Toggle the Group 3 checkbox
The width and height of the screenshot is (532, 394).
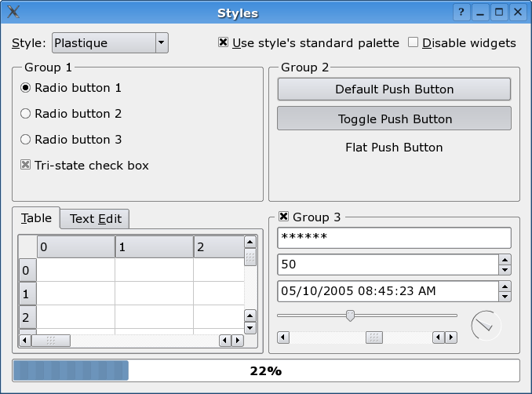[284, 217]
